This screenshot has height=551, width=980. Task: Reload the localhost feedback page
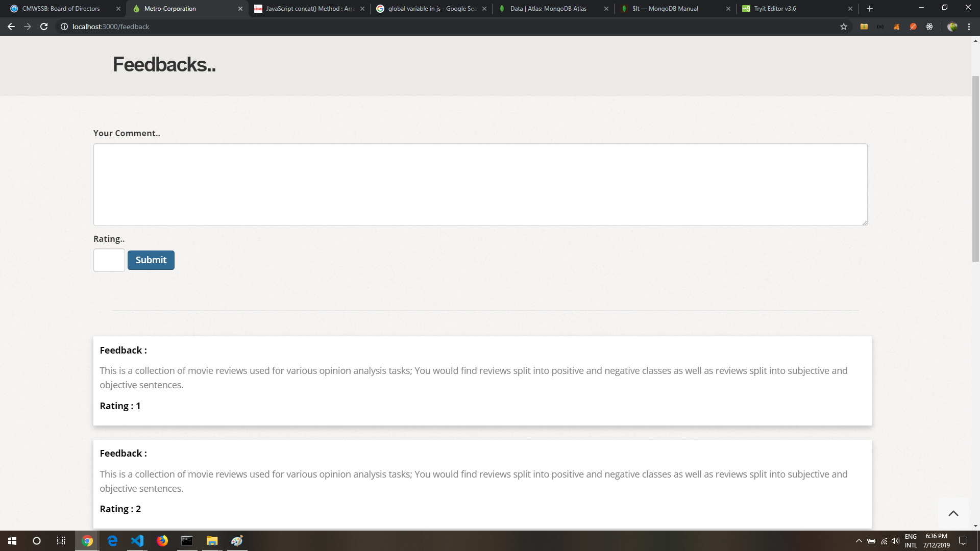click(x=44, y=27)
